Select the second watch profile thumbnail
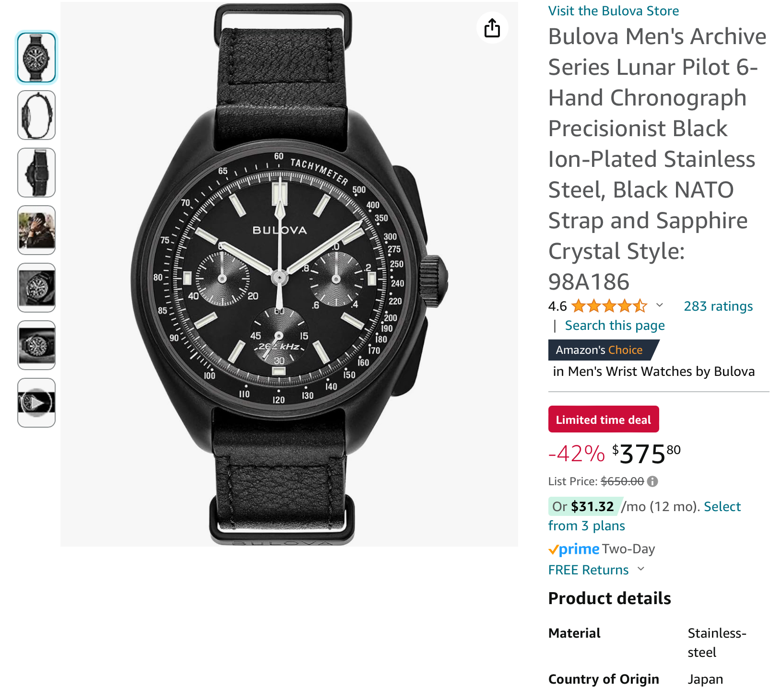The image size is (782, 700). (x=36, y=115)
